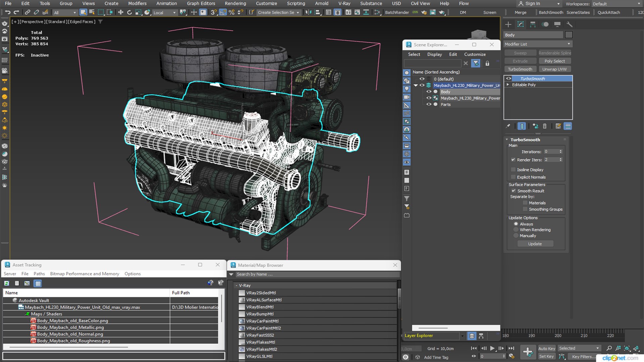Enable the Isoline Display checkbox

point(513,170)
